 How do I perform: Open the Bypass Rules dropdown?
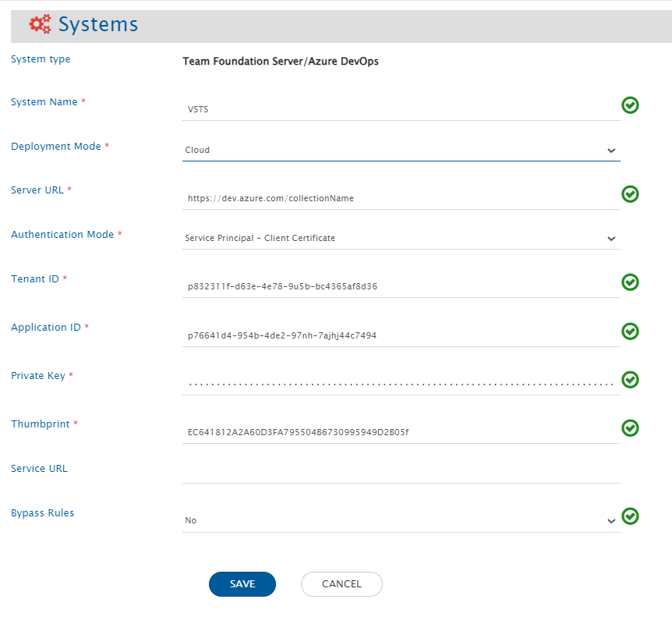[401, 520]
